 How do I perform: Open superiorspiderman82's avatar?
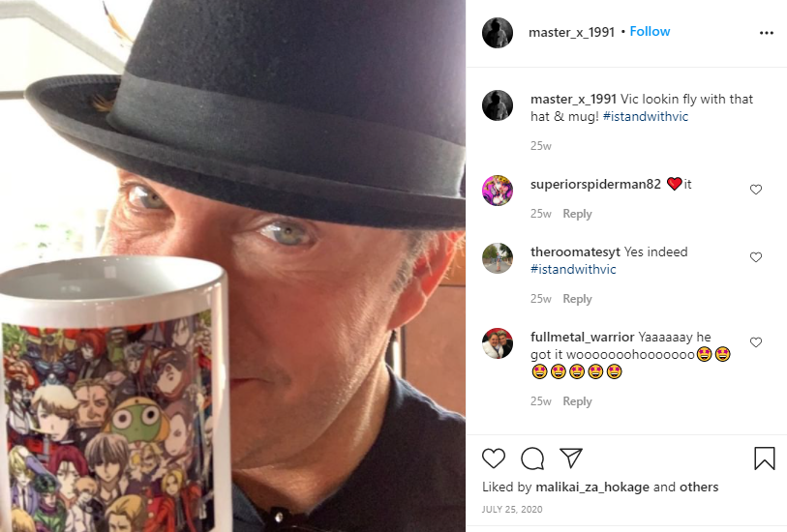pyautogui.click(x=498, y=191)
